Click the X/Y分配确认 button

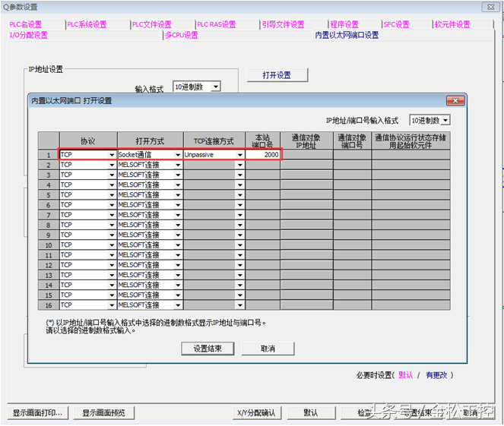point(257,413)
